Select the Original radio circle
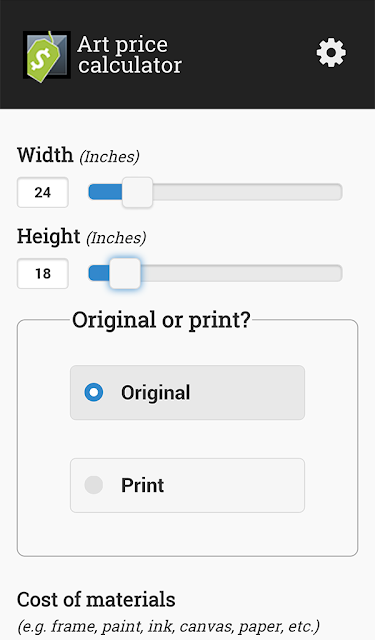The height and width of the screenshot is (640, 375). 93,392
